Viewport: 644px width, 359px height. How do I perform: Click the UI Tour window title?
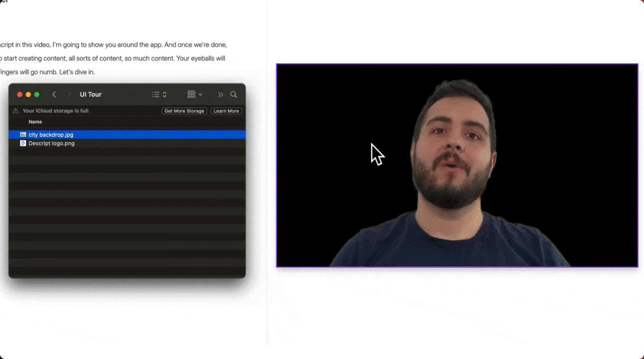click(x=91, y=95)
